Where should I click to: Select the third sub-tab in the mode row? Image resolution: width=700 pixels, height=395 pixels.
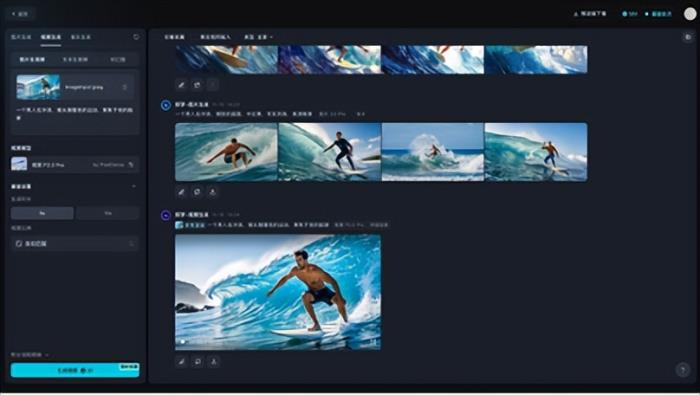pyautogui.click(x=117, y=59)
